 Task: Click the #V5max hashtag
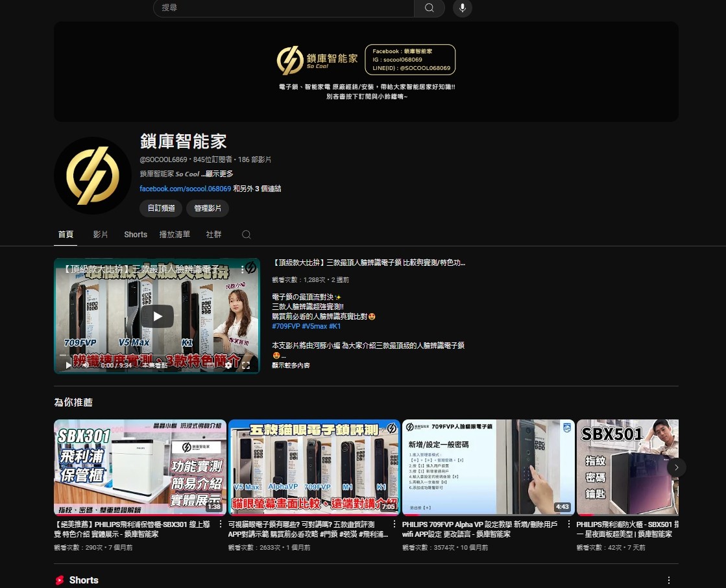pyautogui.click(x=315, y=326)
